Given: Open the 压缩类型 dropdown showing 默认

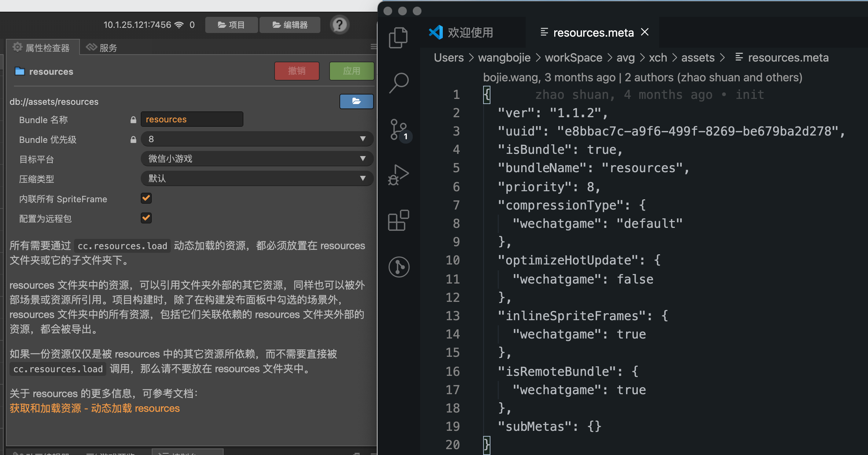Looking at the screenshot, I should point(257,178).
